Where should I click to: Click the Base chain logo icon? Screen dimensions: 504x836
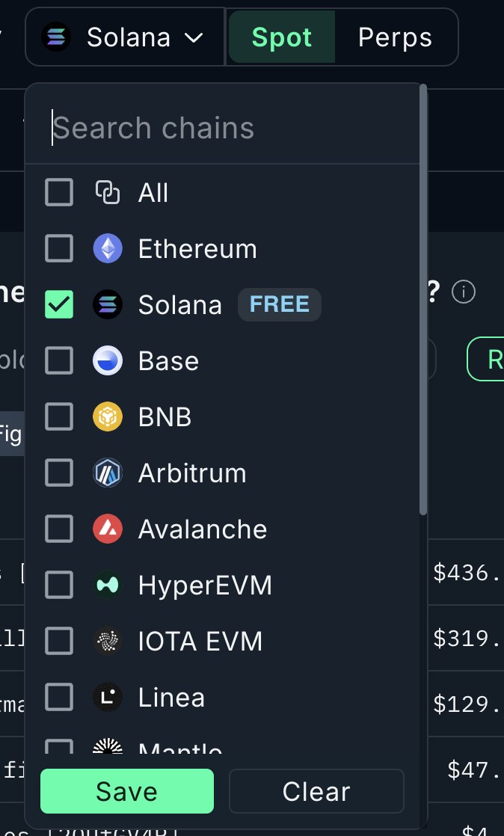pyautogui.click(x=108, y=361)
